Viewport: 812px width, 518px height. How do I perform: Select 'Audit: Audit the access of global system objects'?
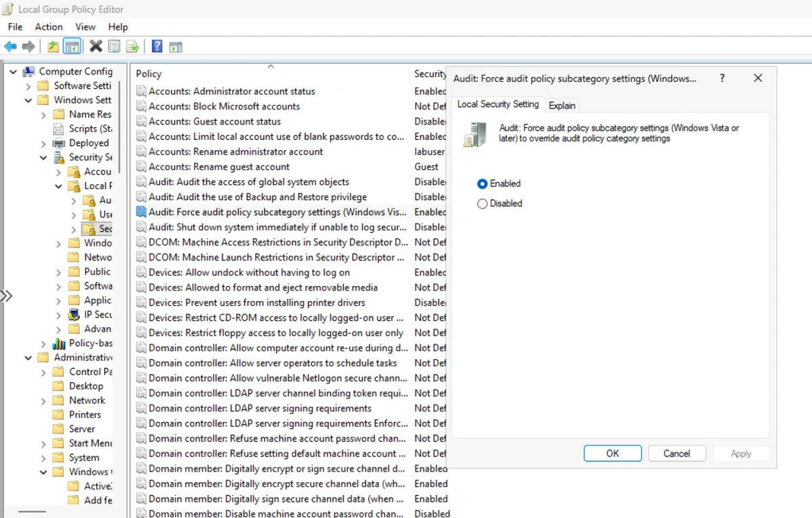249,182
